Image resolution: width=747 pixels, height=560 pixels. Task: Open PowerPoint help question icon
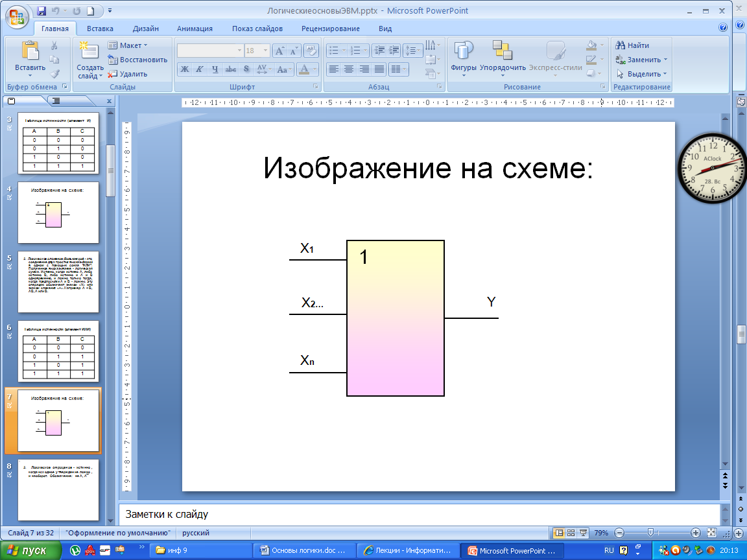click(723, 28)
